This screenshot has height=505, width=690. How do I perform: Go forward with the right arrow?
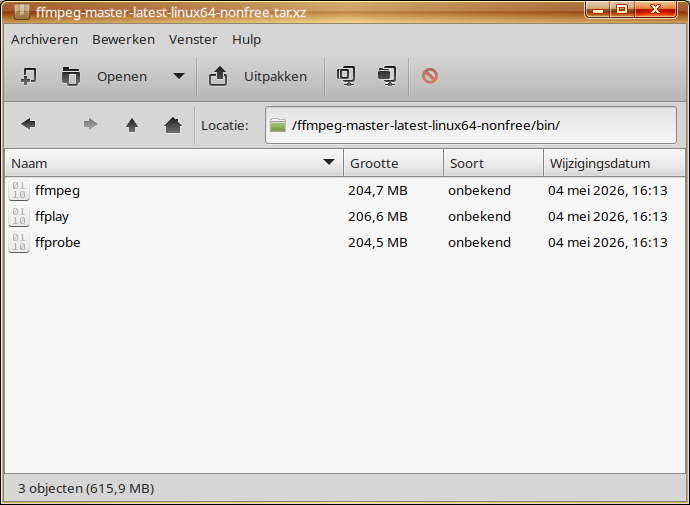pos(90,124)
